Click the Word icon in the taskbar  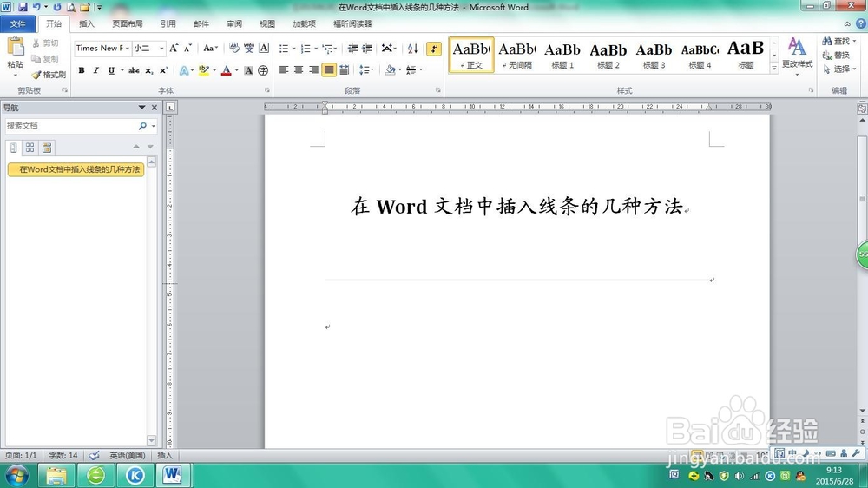pos(172,475)
